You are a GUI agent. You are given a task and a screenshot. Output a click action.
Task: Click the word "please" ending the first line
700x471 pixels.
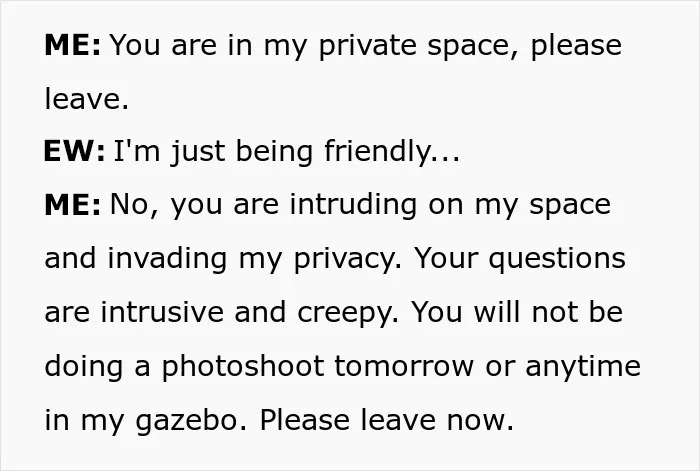coord(576,46)
